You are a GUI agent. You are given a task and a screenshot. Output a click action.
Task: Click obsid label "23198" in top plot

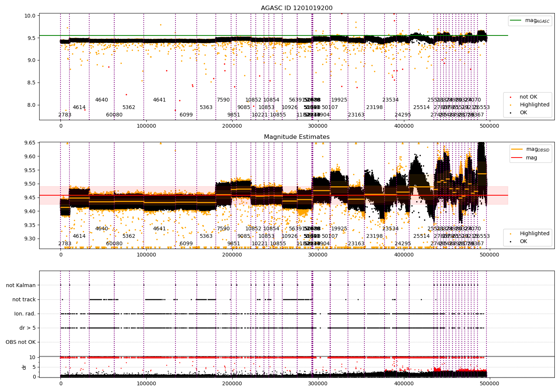(374, 108)
